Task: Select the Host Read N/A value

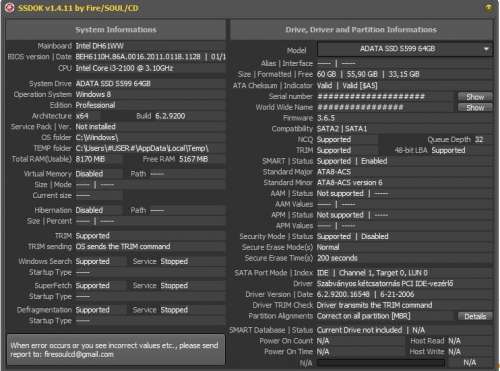Action: click(454, 341)
